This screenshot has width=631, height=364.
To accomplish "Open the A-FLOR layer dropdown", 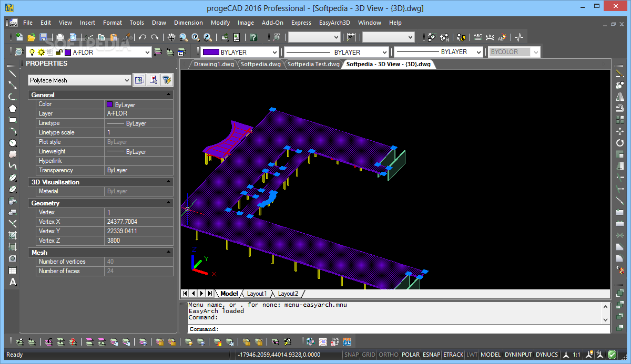I will pyautogui.click(x=147, y=52).
